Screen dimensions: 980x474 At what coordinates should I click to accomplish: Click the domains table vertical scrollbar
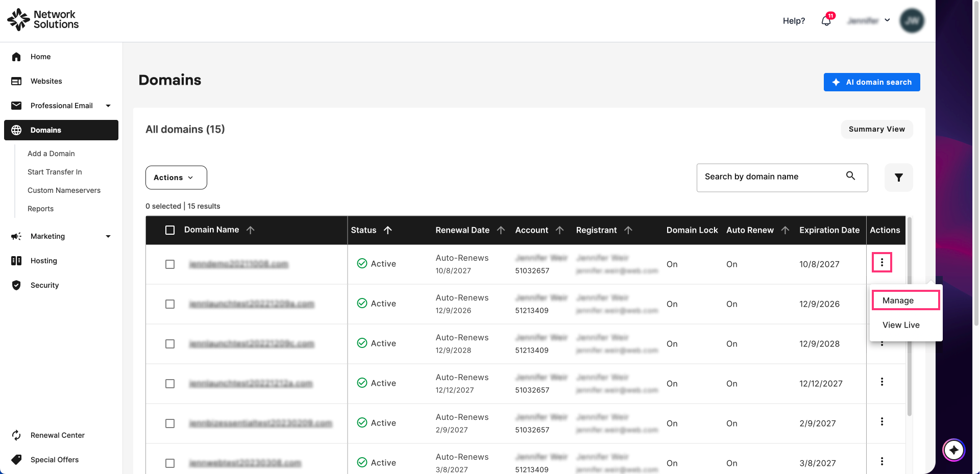pos(910,316)
